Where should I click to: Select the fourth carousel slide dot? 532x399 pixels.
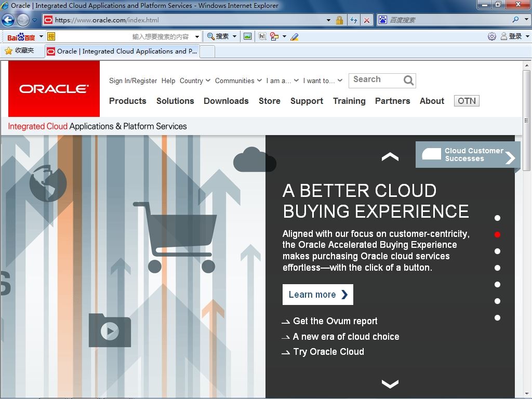497,268
